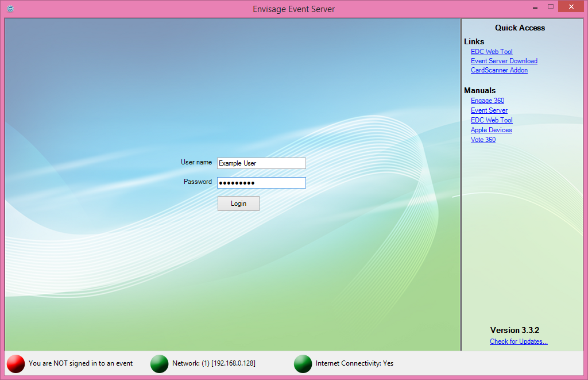Click the red sign-in status indicator
The width and height of the screenshot is (588, 380).
click(x=16, y=363)
